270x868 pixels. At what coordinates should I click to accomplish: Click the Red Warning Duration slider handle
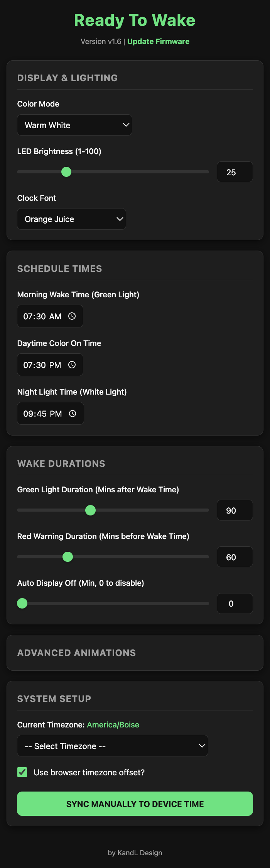pos(67,557)
